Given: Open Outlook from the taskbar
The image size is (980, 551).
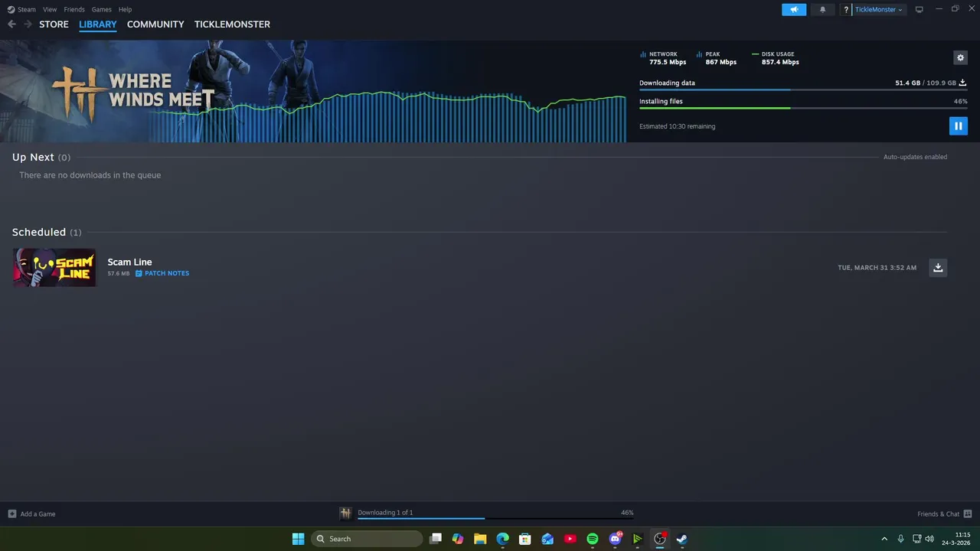Looking at the screenshot, I should [x=547, y=539].
